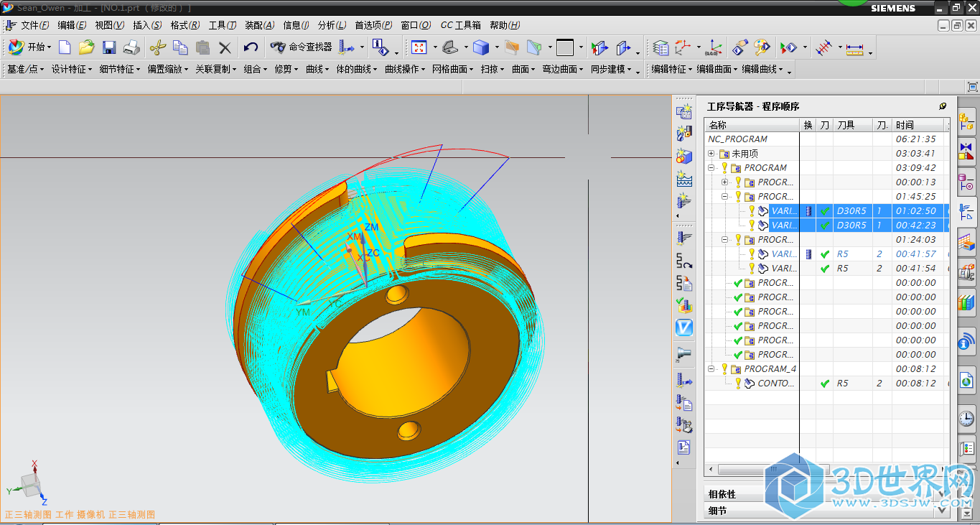Open the 插入(S) menu
This screenshot has height=525, width=980.
click(147, 25)
